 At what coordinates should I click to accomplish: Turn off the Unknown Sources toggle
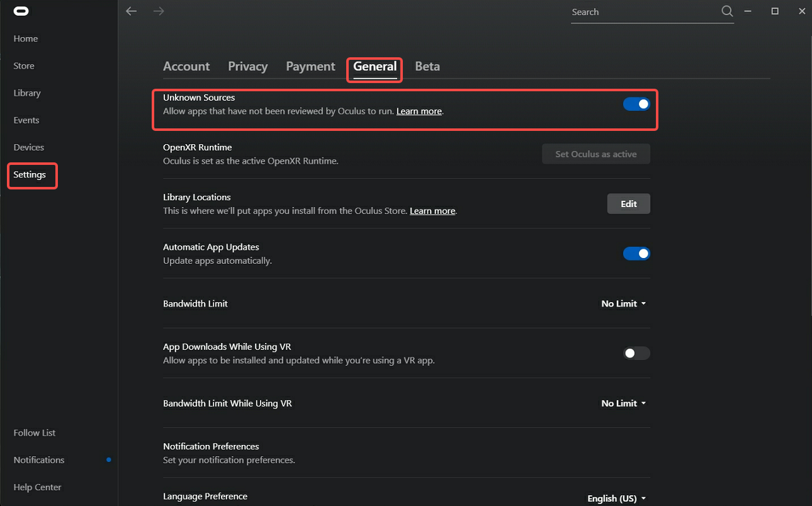(636, 104)
